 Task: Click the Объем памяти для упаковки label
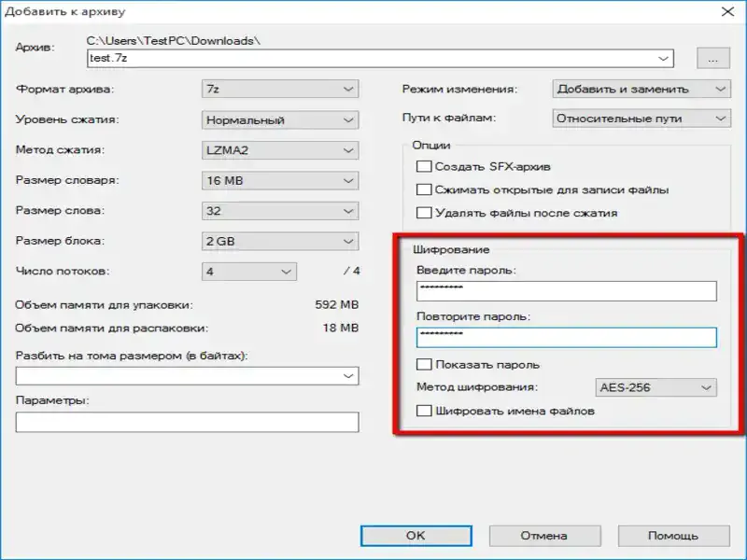(x=104, y=305)
